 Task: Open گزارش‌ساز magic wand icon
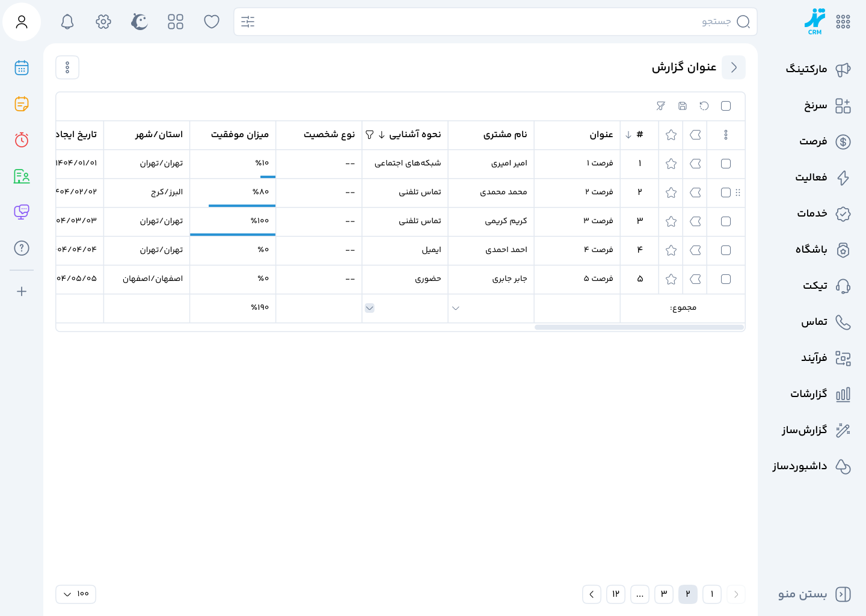pyautogui.click(x=843, y=431)
